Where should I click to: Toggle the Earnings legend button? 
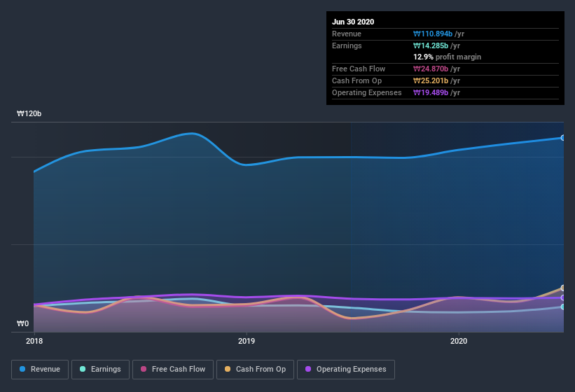(x=100, y=370)
